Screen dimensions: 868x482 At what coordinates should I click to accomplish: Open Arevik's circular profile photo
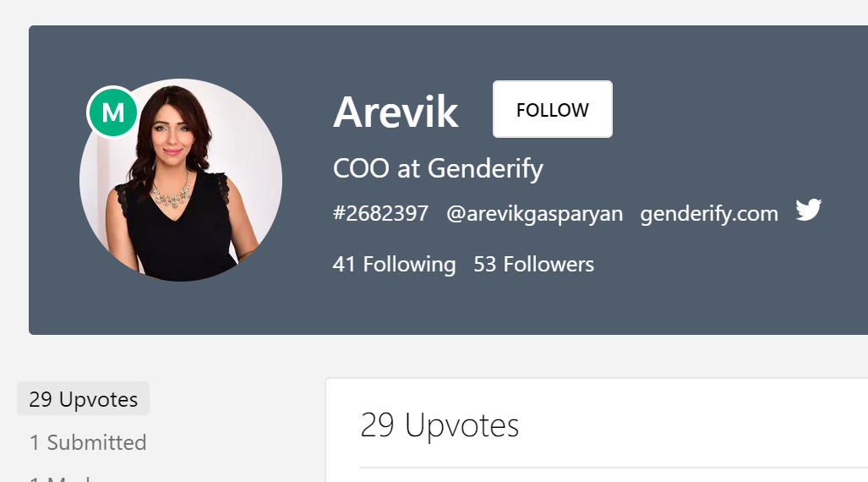tap(181, 180)
